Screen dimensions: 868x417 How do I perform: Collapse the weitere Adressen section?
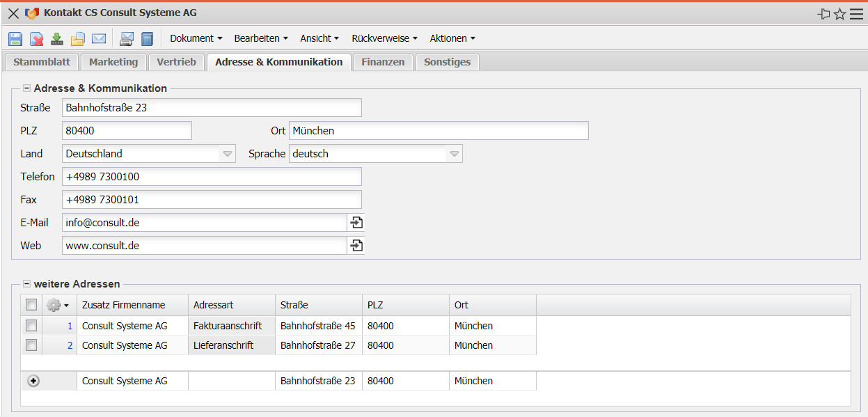tap(27, 284)
